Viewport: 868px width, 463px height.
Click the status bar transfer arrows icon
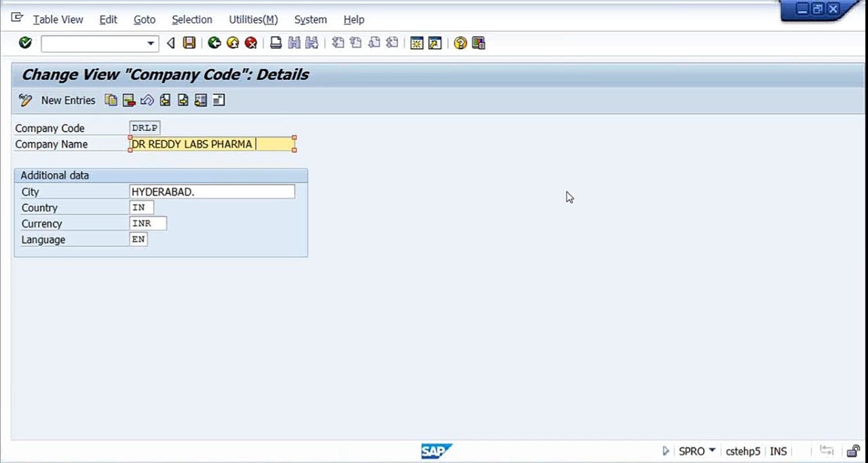827,451
